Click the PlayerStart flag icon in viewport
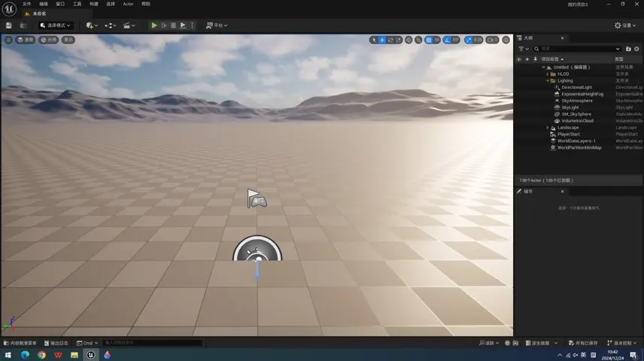The height and width of the screenshot is (361, 644). [257, 199]
